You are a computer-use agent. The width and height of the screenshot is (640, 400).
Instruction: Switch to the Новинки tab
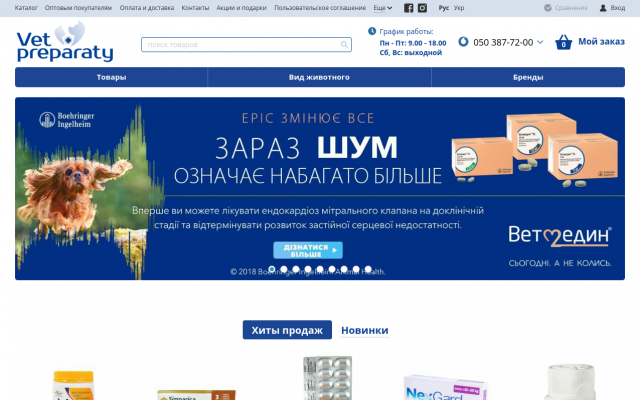point(364,330)
